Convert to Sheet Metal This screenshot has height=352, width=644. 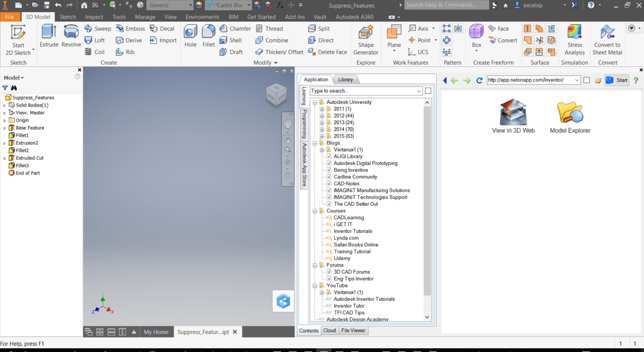tap(607, 41)
